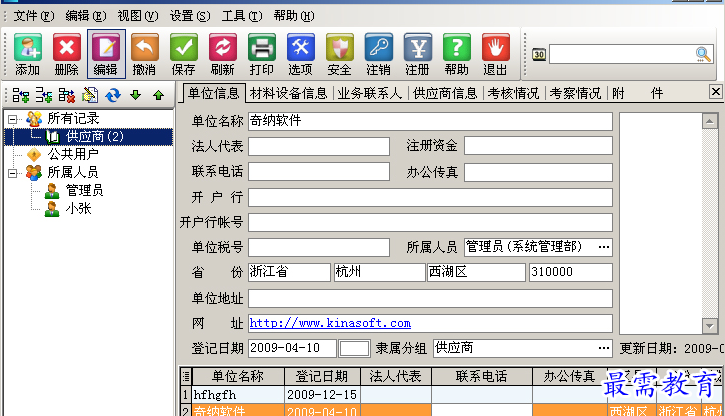Image resolution: width=725 pixels, height=416 pixels.
Task: Select 公共用户 tree item
Action: click(73, 154)
